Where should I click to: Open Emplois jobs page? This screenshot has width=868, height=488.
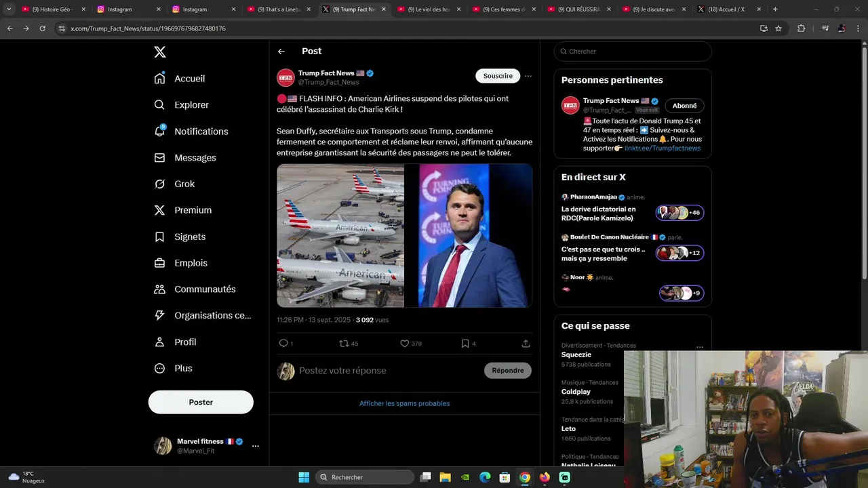click(x=180, y=263)
